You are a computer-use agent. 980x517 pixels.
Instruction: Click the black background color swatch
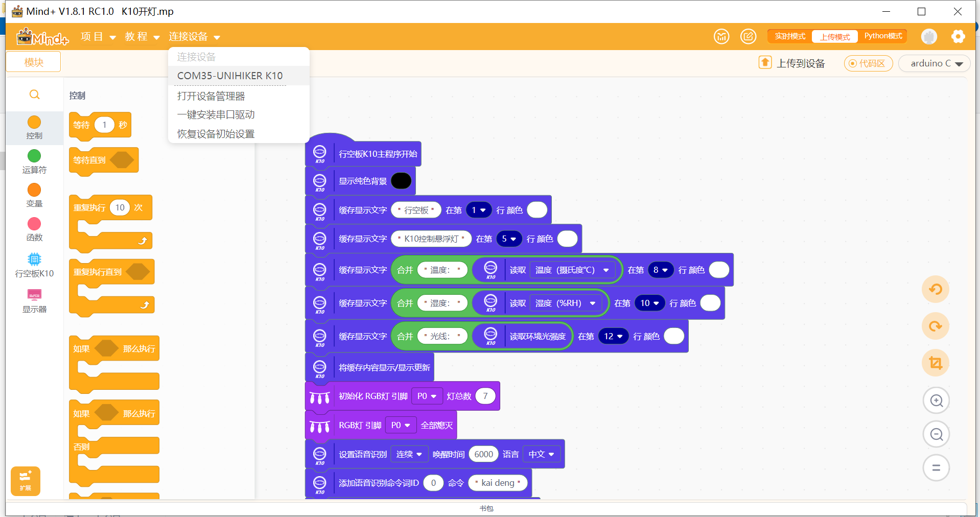tap(401, 181)
